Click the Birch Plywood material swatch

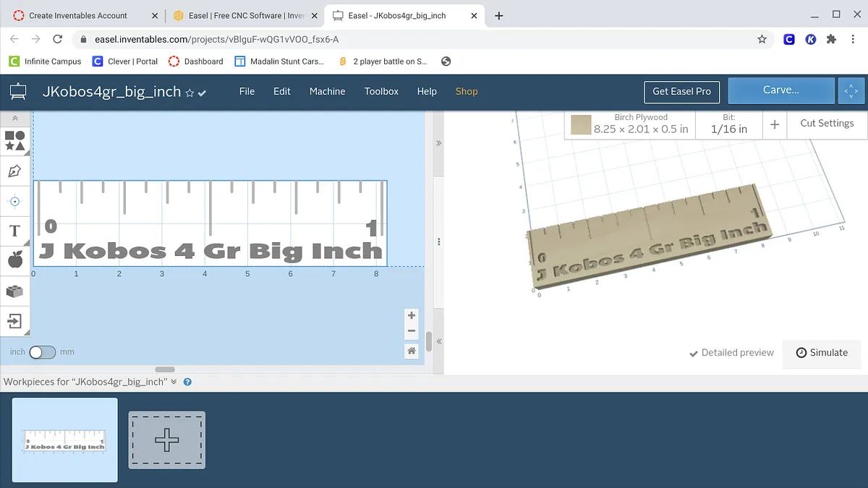[581, 124]
